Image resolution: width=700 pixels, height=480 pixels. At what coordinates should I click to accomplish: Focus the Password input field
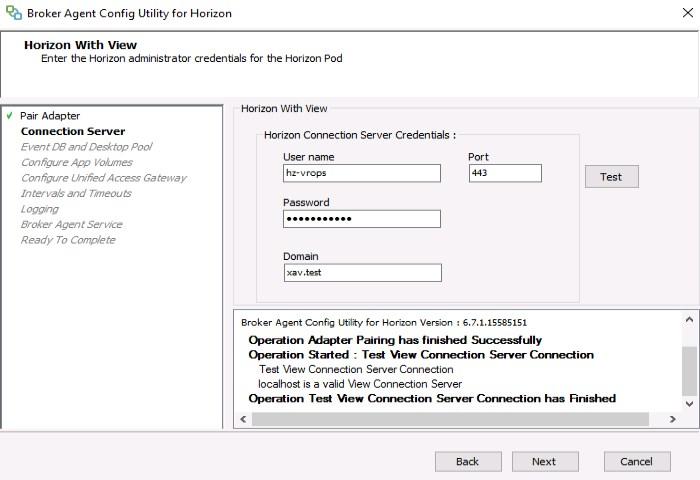tap(362, 219)
